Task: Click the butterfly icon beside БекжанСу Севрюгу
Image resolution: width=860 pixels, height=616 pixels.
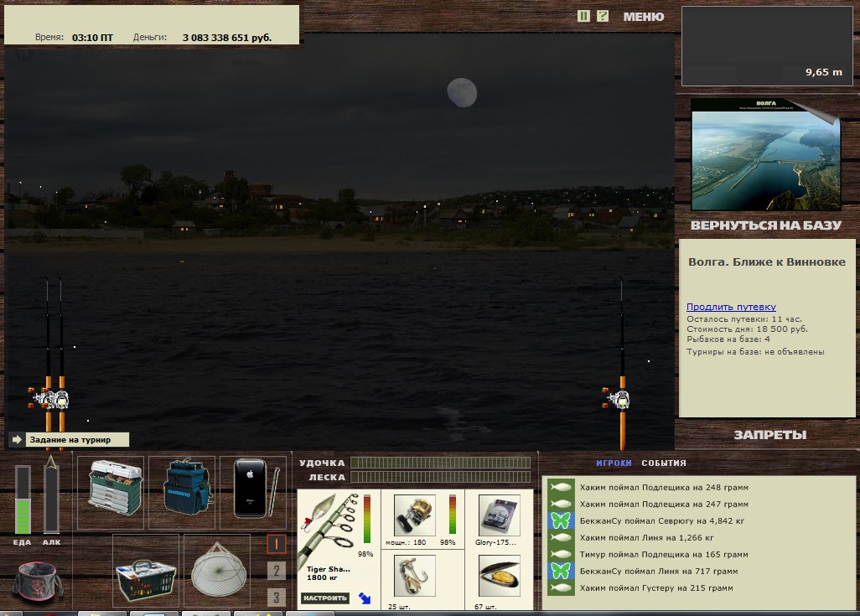Action: coord(561,520)
